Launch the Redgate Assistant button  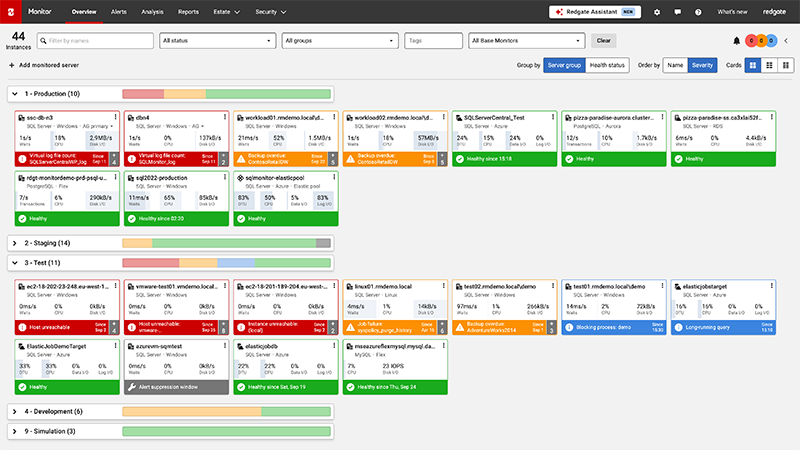pyautogui.click(x=595, y=12)
